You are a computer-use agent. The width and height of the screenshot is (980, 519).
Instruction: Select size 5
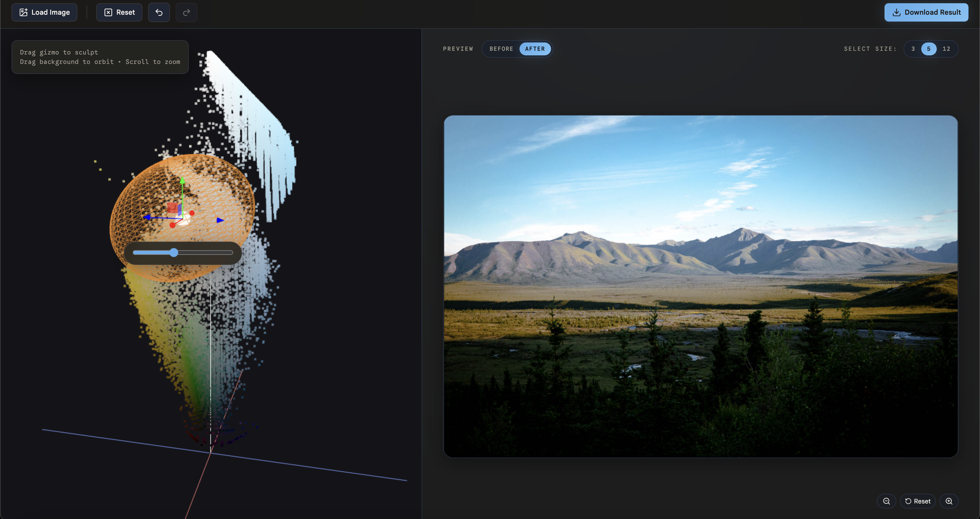pos(929,49)
